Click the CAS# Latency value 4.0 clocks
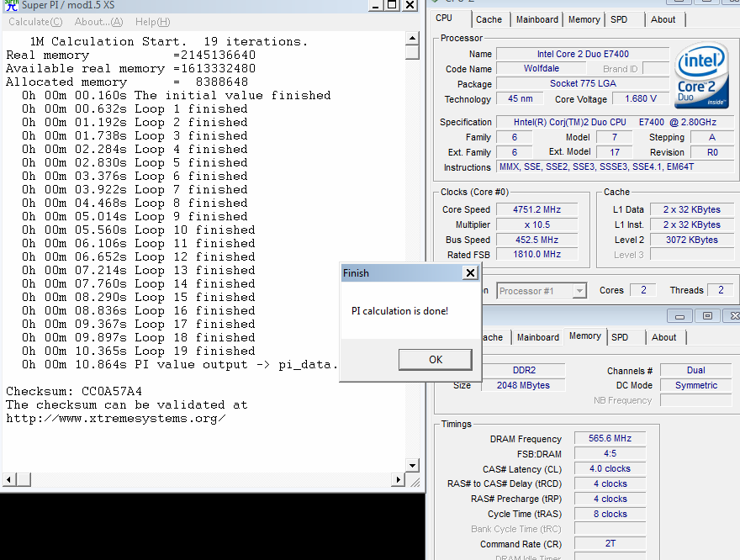This screenshot has width=740, height=560. [x=610, y=468]
